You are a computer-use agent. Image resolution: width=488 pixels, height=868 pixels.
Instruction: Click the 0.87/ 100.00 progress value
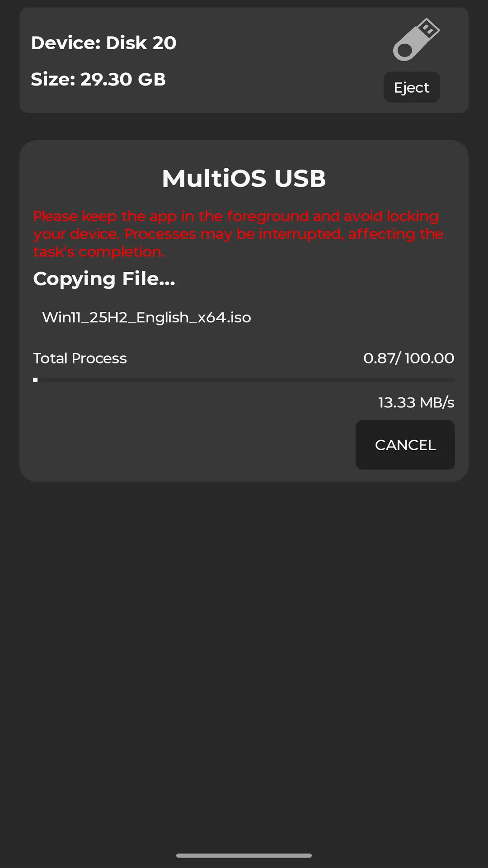(408, 358)
